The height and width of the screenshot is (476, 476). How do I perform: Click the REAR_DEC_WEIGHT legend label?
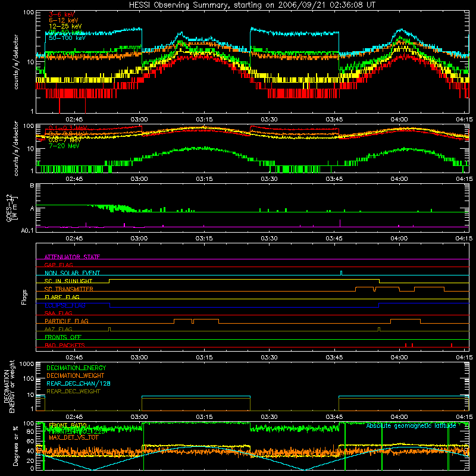73,392
